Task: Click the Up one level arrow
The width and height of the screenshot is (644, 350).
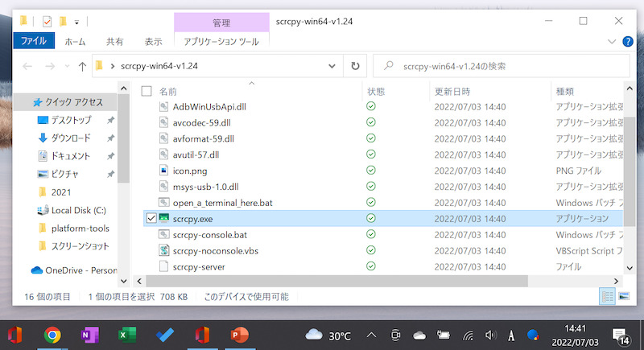Action: (82, 66)
